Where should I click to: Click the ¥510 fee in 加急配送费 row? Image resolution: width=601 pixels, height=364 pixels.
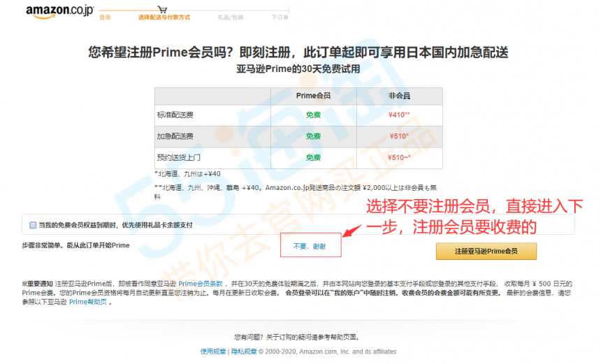point(399,136)
